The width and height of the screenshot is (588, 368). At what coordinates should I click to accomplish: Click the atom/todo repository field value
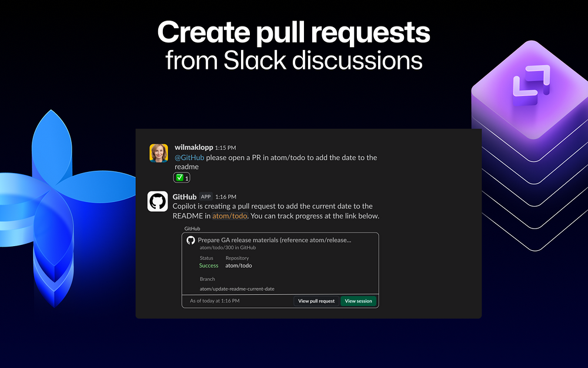tap(239, 266)
